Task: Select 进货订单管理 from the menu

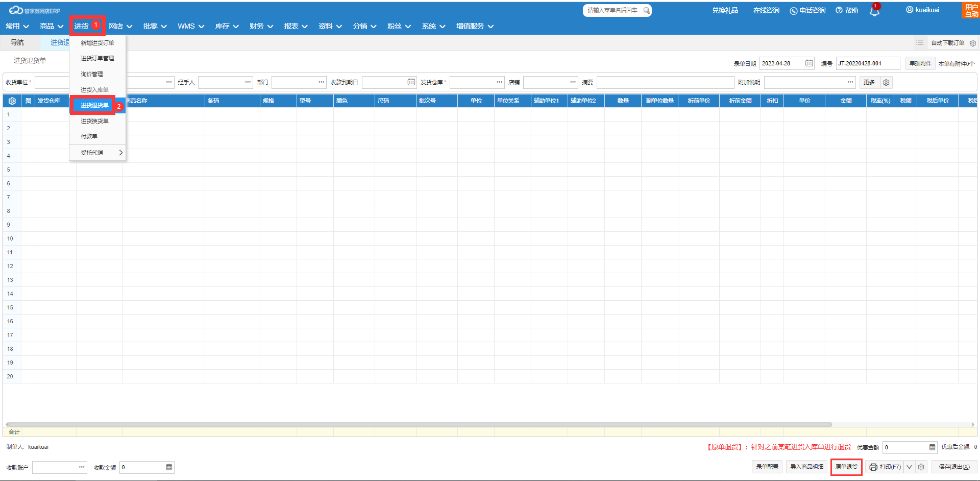Action: pos(97,58)
